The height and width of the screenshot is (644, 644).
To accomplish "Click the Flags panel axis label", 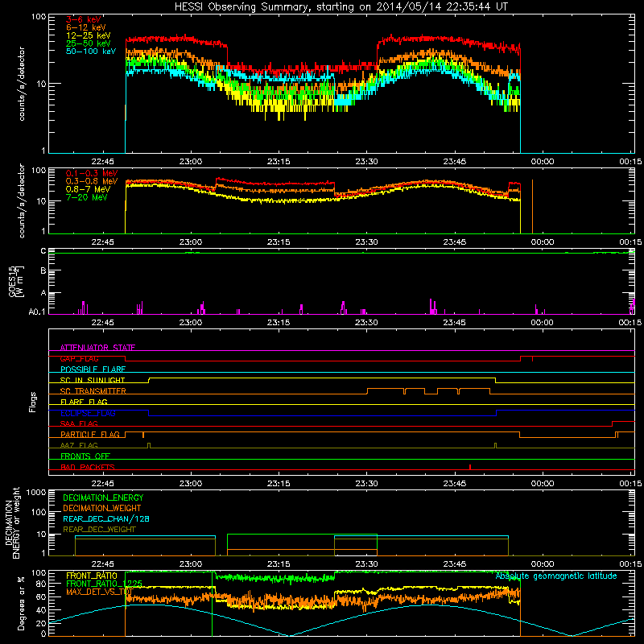I will (33, 402).
